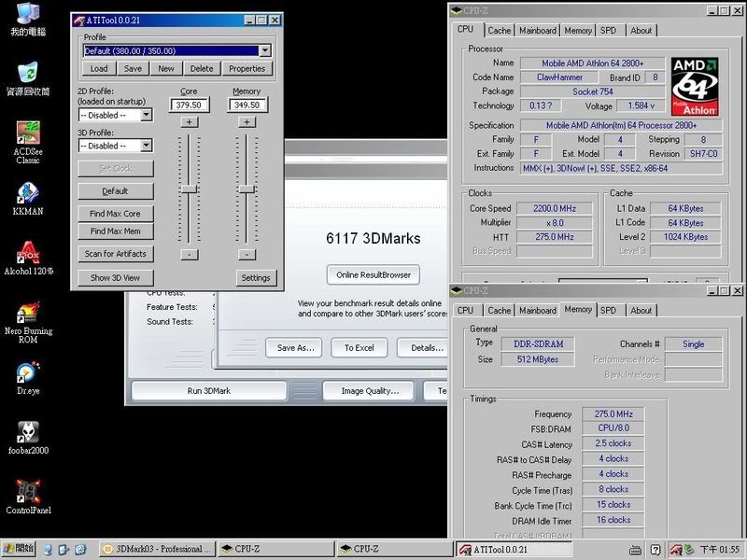Click the 2200.0 MHz Core Speed value
The height and width of the screenshot is (560, 747).
point(555,208)
